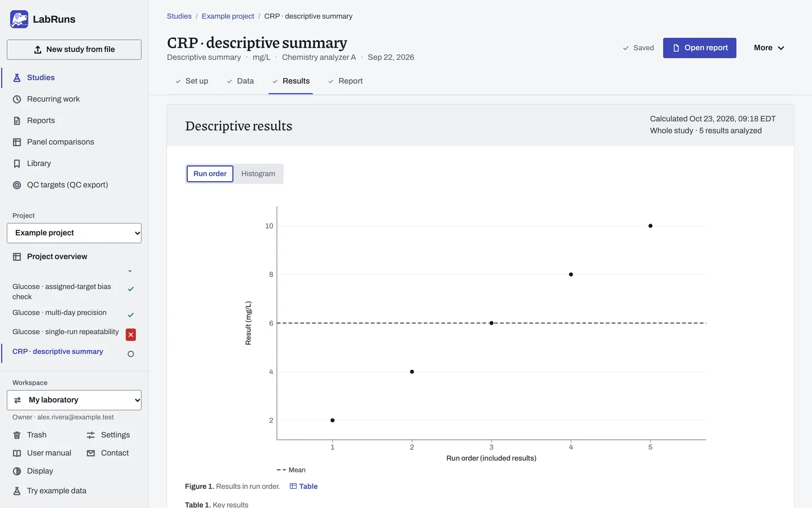Click the Saved status indicator
The image size is (812, 508).
(x=638, y=48)
